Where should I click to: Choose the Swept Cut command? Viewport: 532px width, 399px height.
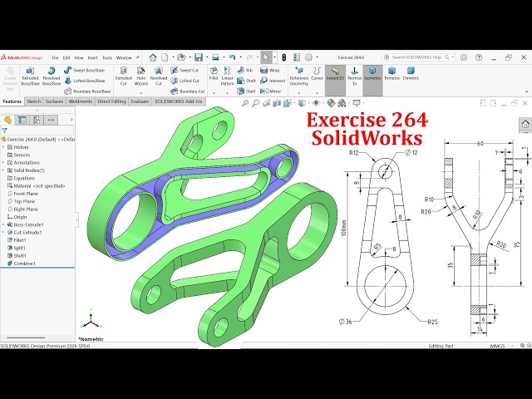point(185,70)
